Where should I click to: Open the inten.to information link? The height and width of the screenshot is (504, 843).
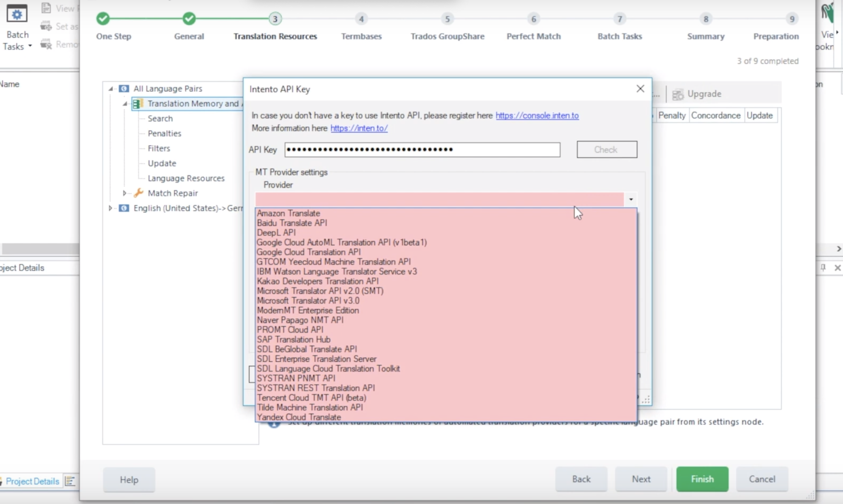(x=359, y=128)
